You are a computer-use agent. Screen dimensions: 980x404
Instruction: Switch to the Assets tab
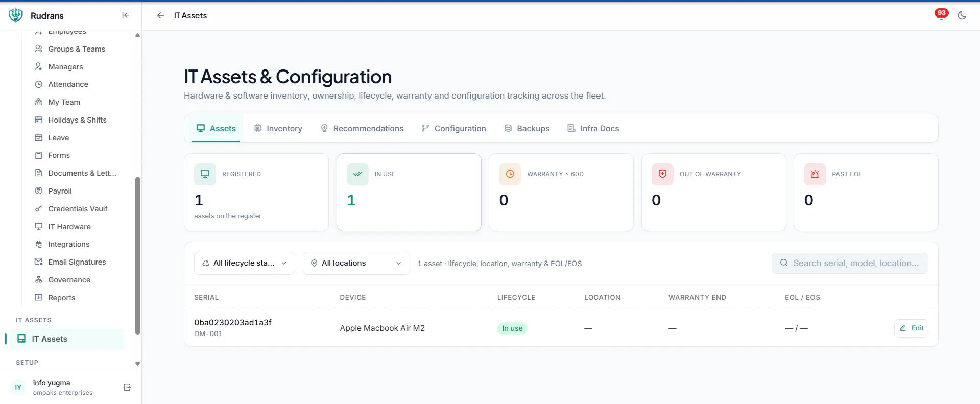tap(216, 128)
